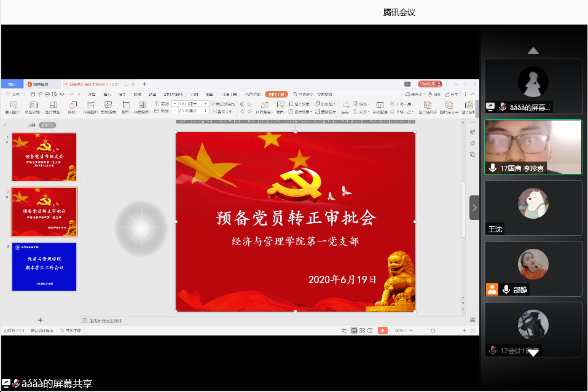Select the blue third slide thumbnail
The height and width of the screenshot is (392, 588).
pyautogui.click(x=44, y=267)
